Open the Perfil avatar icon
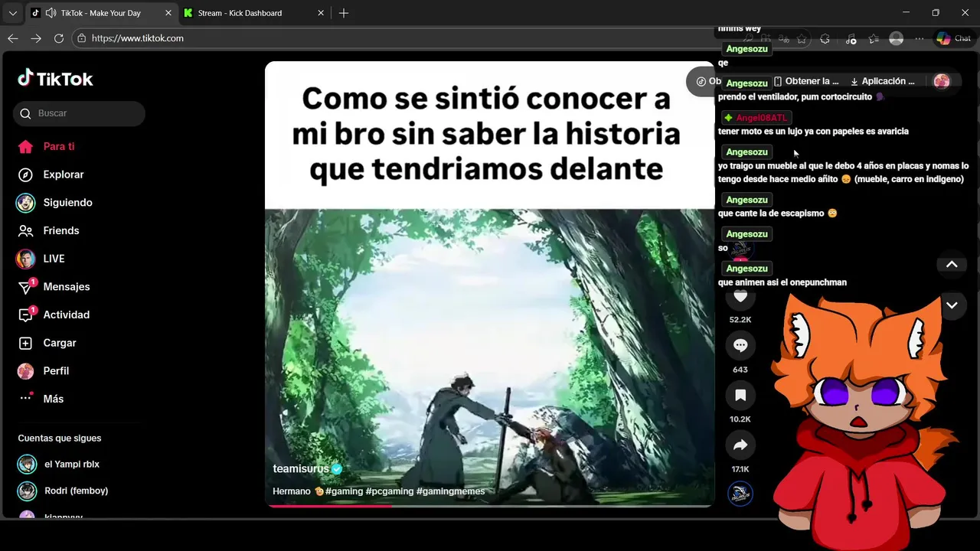980x551 pixels. pos(25,371)
